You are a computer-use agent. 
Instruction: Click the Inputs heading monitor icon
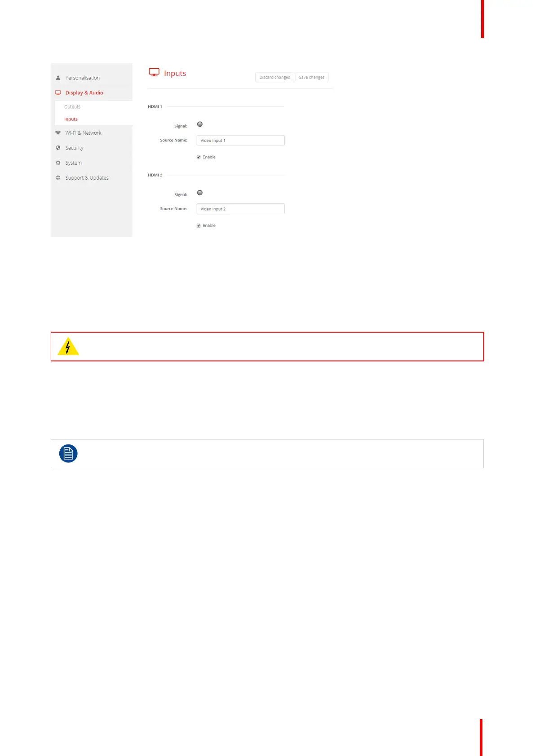pos(154,72)
